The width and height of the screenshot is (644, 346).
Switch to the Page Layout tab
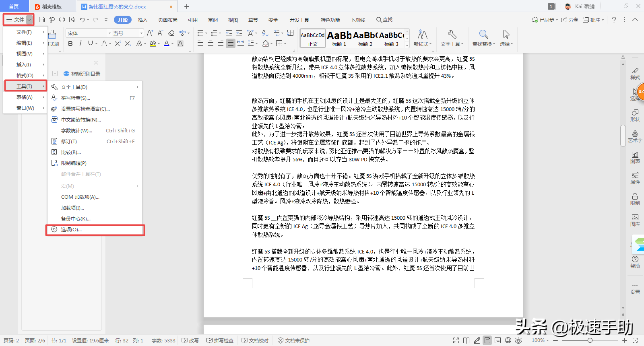(x=167, y=20)
